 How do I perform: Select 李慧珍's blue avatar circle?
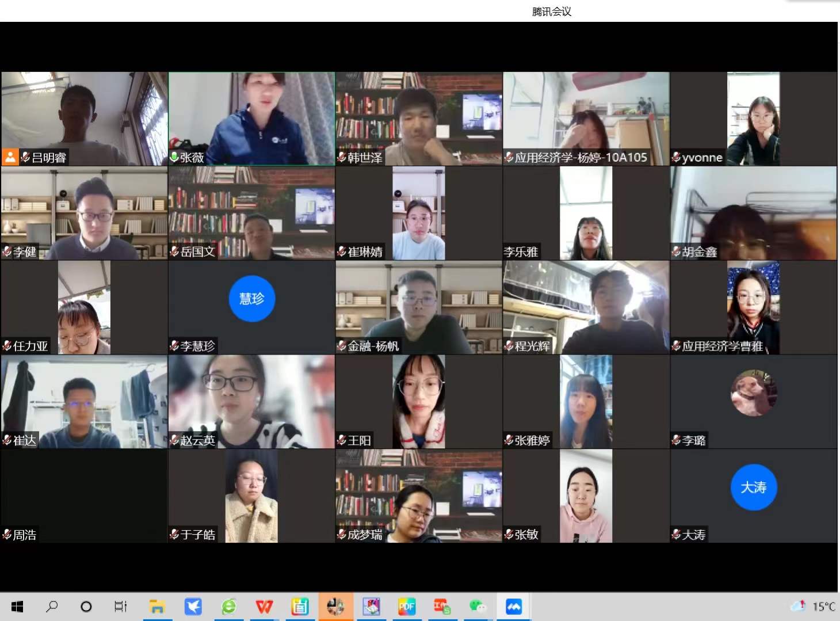251,299
